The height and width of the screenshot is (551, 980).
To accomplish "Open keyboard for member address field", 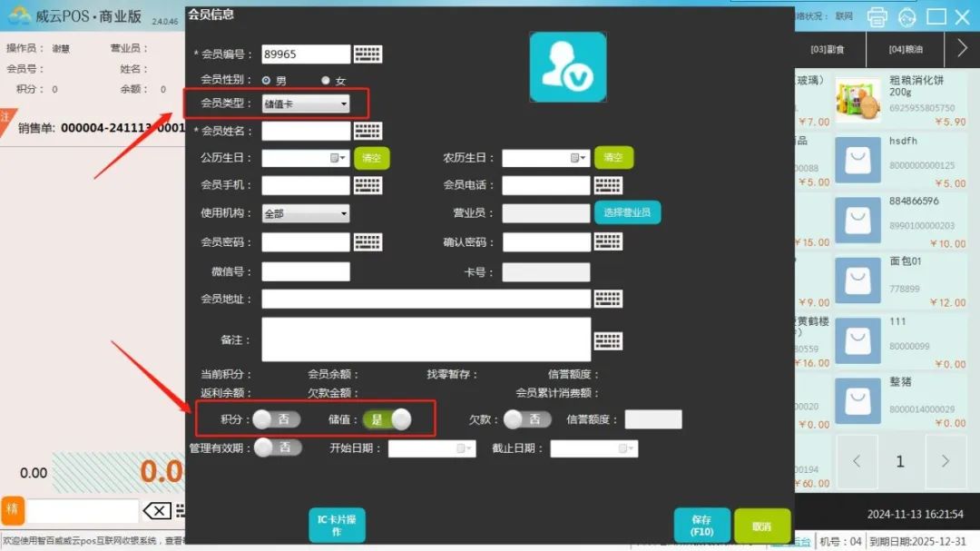I will click(x=607, y=299).
